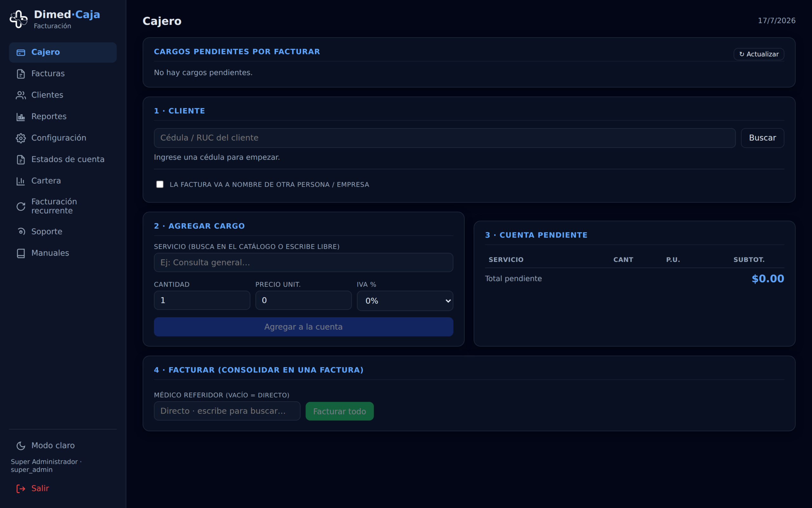812x508 pixels.
Task: Click the Agregar a la cuenta button
Action: [303, 327]
